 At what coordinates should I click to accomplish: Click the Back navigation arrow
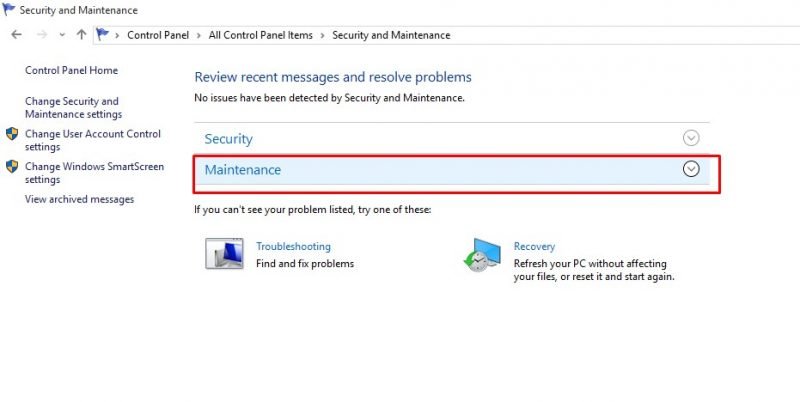pos(16,35)
